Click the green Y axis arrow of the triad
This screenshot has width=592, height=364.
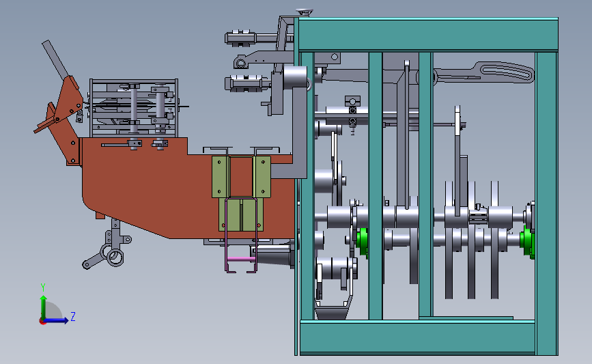[43, 307]
